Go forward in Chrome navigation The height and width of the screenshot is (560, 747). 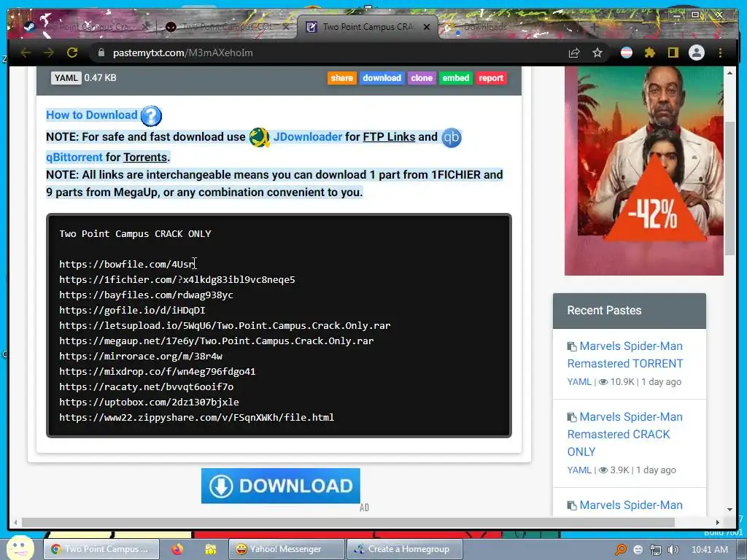coord(49,52)
